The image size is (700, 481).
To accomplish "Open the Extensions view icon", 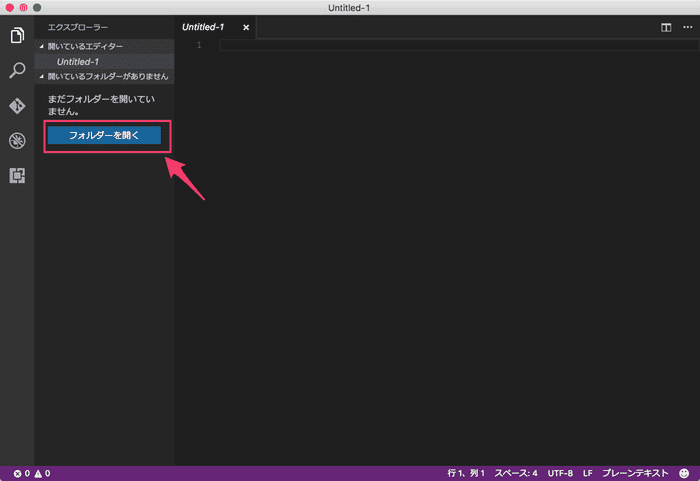I will point(17,175).
